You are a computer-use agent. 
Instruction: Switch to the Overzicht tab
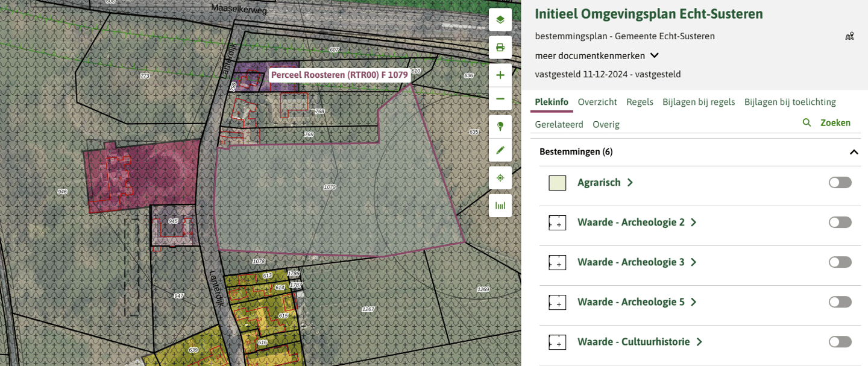(x=597, y=102)
